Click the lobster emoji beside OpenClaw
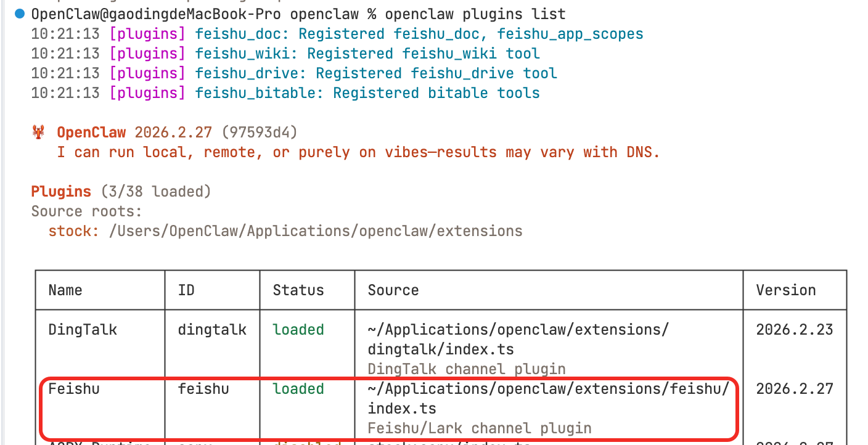Screen dimensions: 868x445 (39, 133)
